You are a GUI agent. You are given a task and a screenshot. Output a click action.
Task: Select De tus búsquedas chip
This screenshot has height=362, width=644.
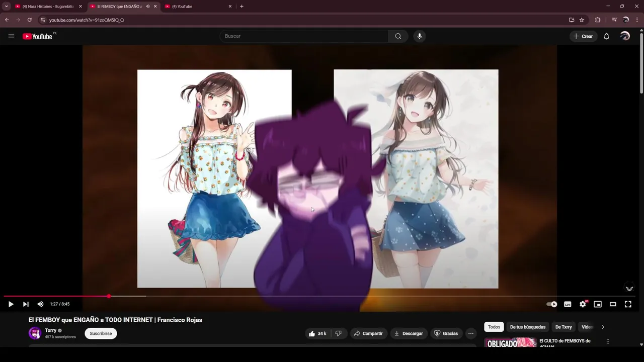tap(527, 327)
